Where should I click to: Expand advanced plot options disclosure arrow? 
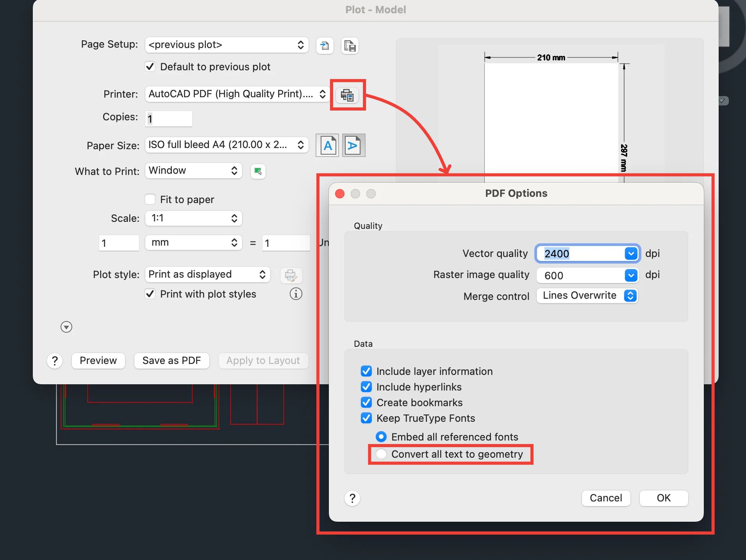tap(66, 327)
